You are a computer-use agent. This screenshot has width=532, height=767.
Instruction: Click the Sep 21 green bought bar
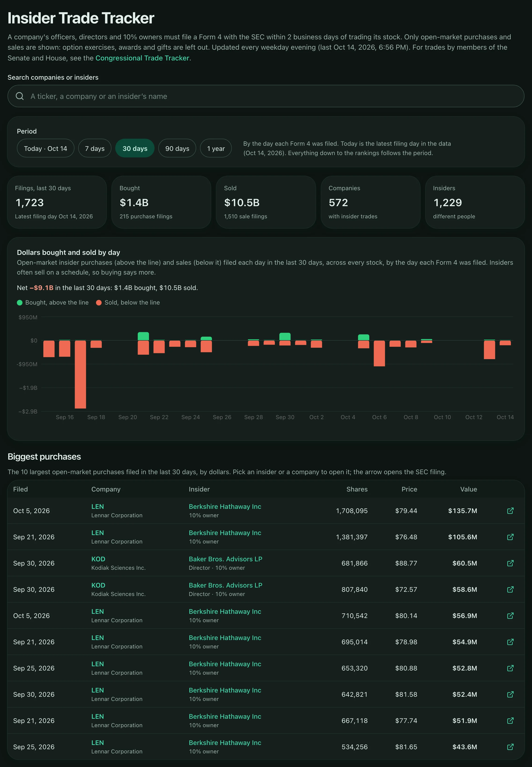[x=143, y=336]
